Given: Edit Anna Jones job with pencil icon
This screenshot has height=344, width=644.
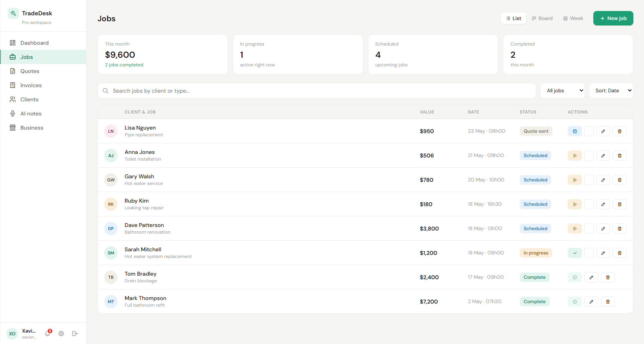Looking at the screenshot, I should click(603, 156).
